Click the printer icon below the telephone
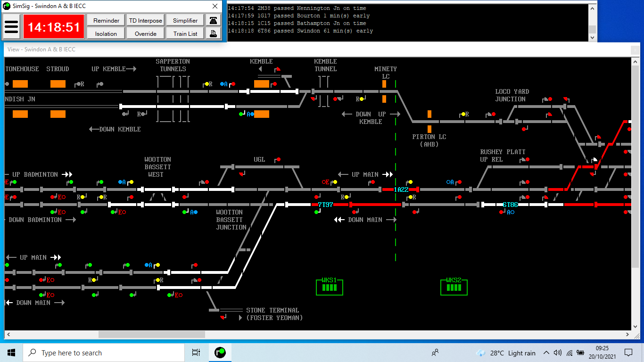644x362 pixels. point(214,33)
